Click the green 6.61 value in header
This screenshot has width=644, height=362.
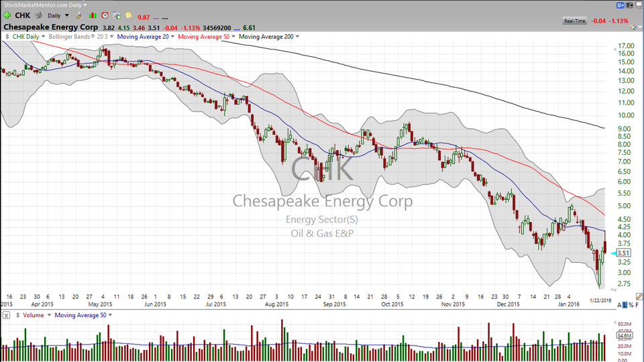(x=249, y=28)
